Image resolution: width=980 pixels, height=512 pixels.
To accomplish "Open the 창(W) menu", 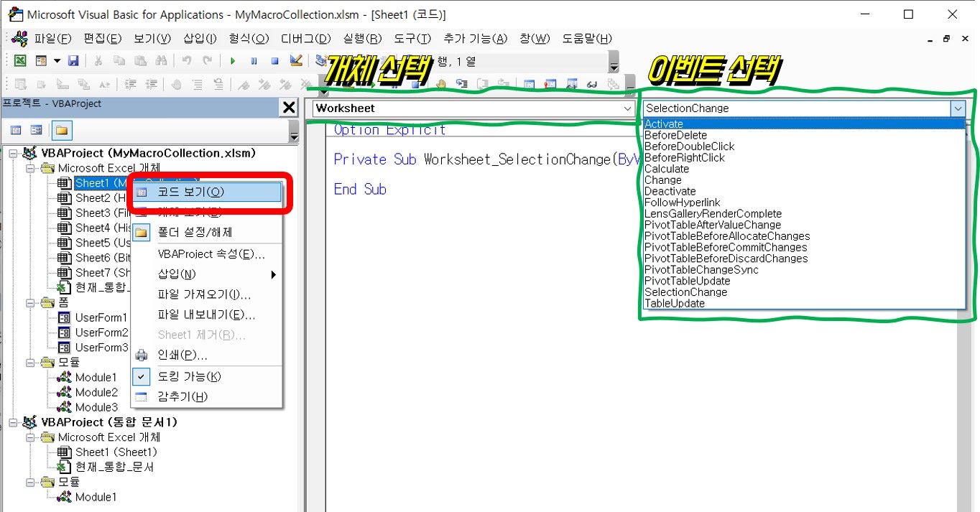I will [x=535, y=39].
